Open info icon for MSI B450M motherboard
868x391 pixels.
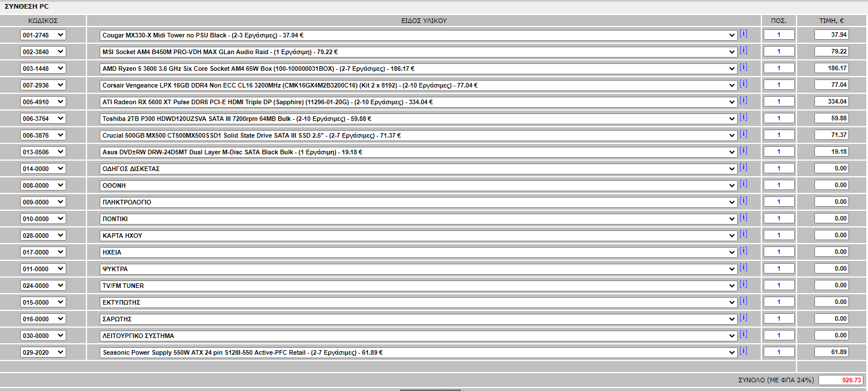[744, 50]
